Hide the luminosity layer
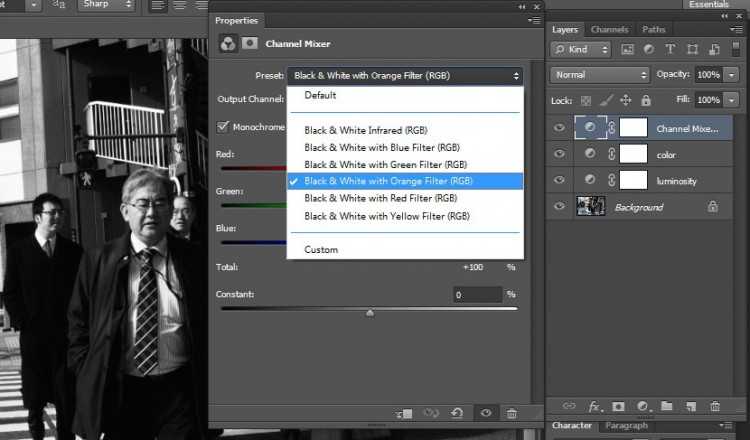Screen dimensions: 750x440 click(x=560, y=180)
